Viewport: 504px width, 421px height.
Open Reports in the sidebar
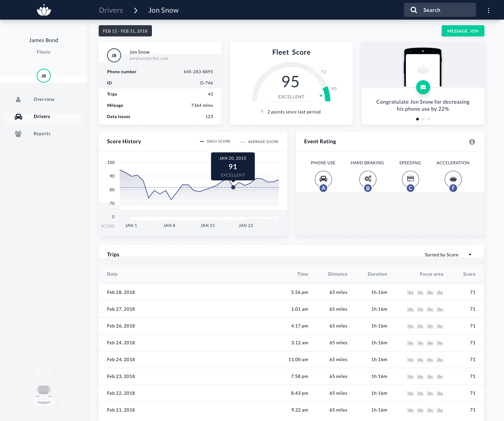(42, 133)
